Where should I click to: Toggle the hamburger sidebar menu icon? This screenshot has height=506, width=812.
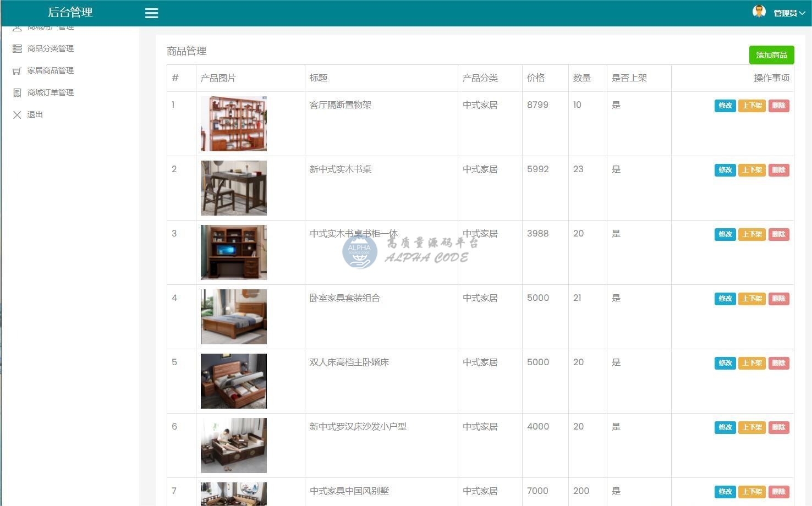point(151,13)
